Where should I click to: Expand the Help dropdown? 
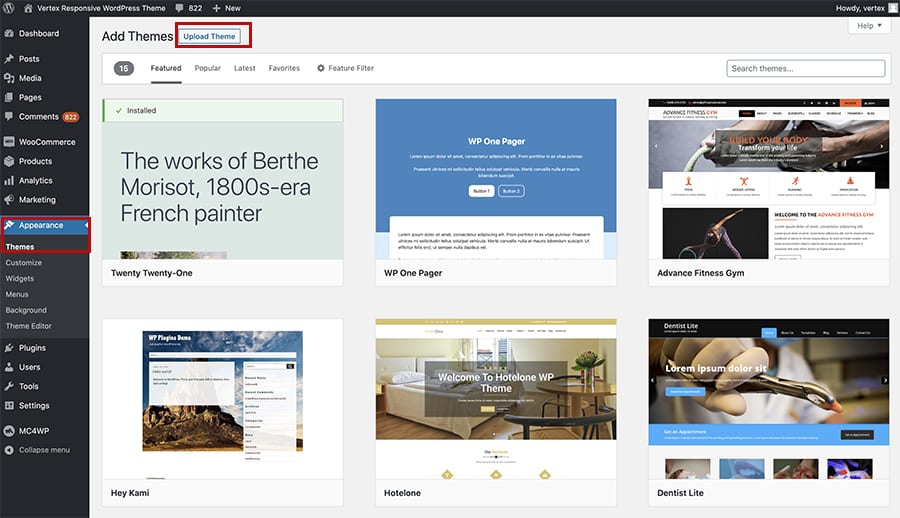point(869,25)
